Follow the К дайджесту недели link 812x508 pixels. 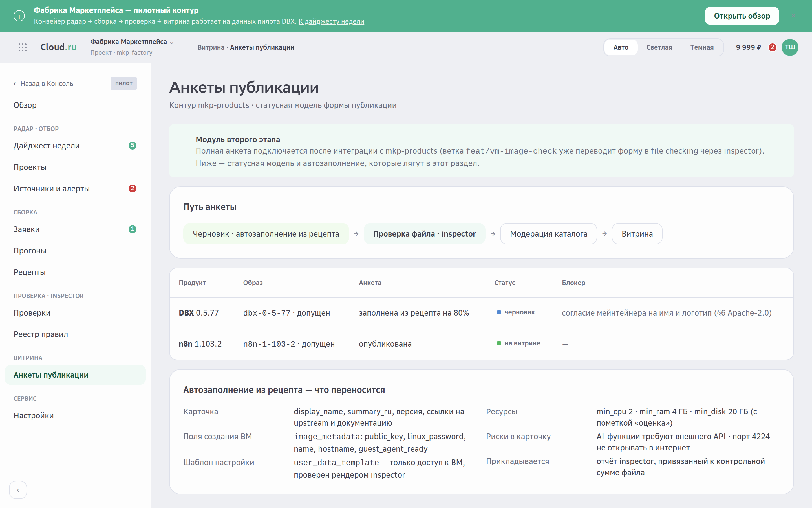click(331, 21)
